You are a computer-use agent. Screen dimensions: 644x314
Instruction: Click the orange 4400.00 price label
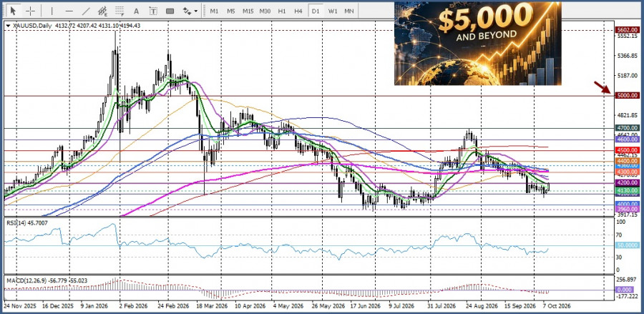click(x=627, y=162)
